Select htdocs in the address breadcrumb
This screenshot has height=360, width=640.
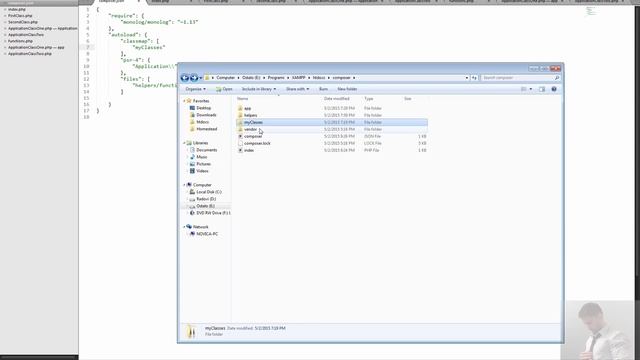(319, 78)
